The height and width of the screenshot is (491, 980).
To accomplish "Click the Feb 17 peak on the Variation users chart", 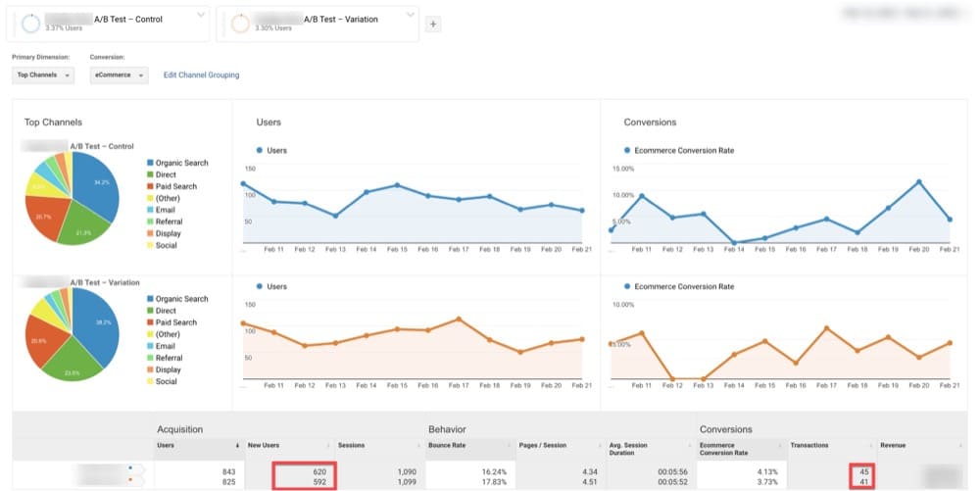I will (x=458, y=319).
